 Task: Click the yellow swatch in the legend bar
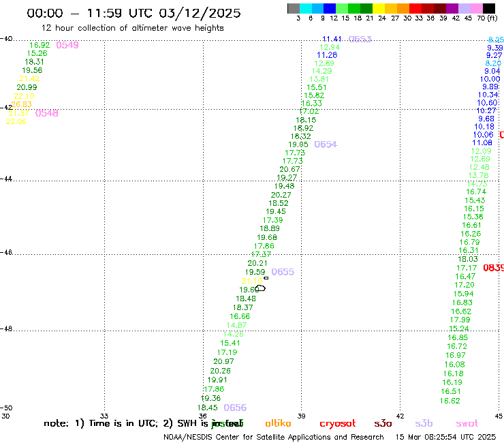[x=379, y=8]
